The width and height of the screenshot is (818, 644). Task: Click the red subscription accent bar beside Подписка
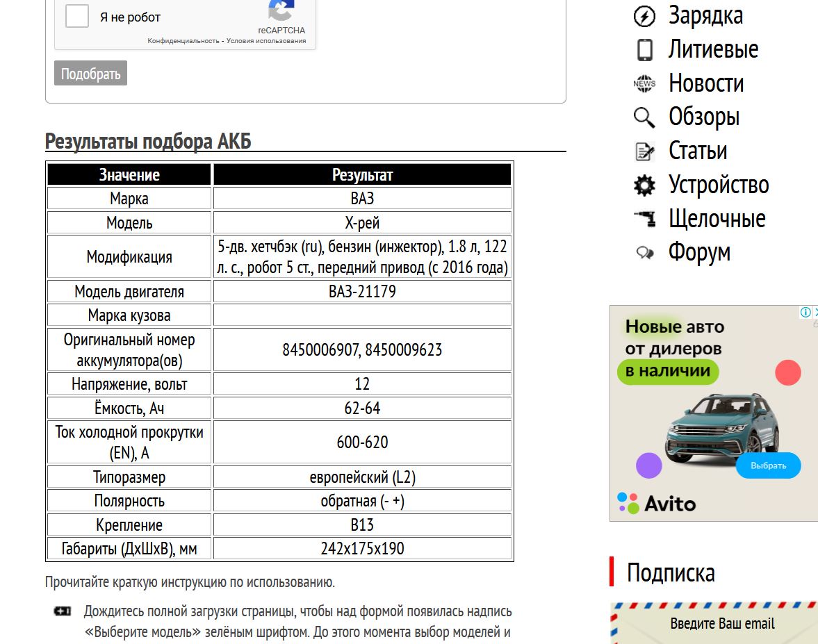(x=612, y=572)
